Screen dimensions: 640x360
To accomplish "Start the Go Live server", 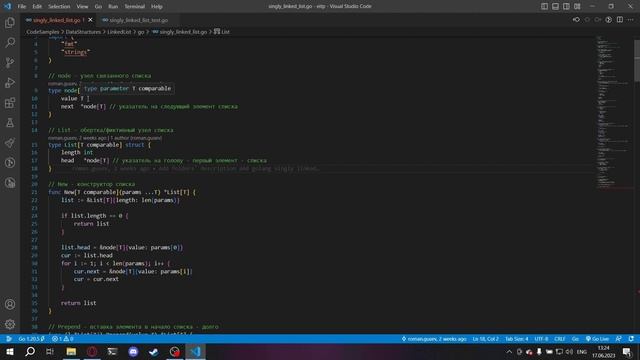I will (597, 339).
